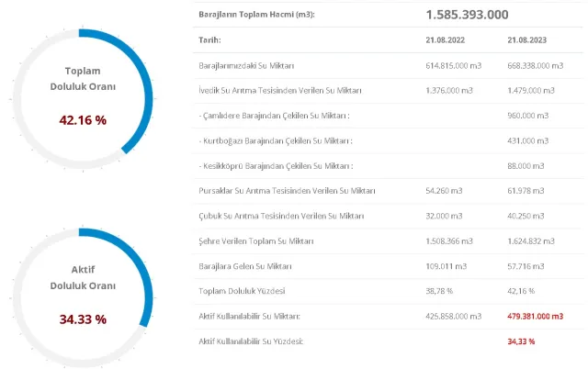Select the Kurtboğazı Barajından Çekilen Su row

(x=276, y=140)
